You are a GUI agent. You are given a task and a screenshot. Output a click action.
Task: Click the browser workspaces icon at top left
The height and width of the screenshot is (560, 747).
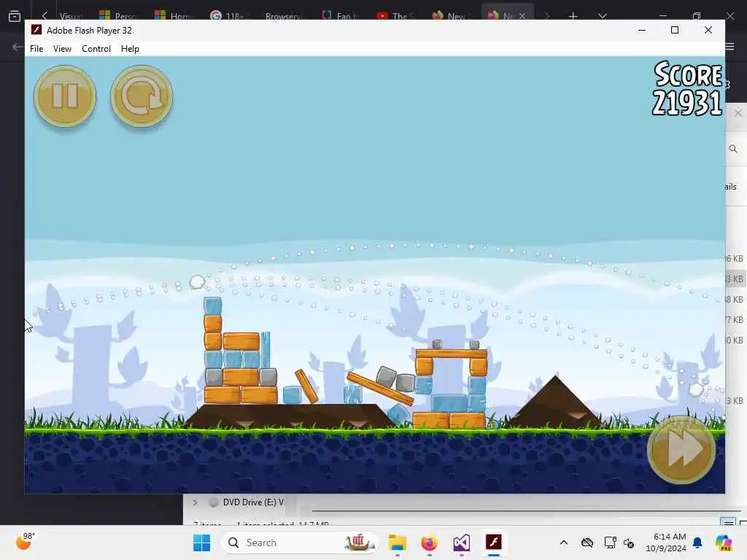(15, 16)
